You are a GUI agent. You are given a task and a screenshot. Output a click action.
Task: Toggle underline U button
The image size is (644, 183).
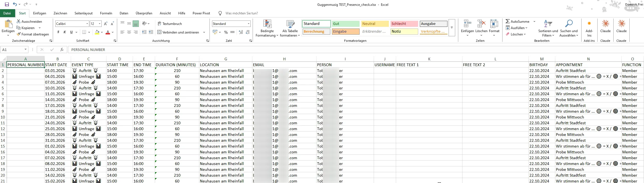71,32
